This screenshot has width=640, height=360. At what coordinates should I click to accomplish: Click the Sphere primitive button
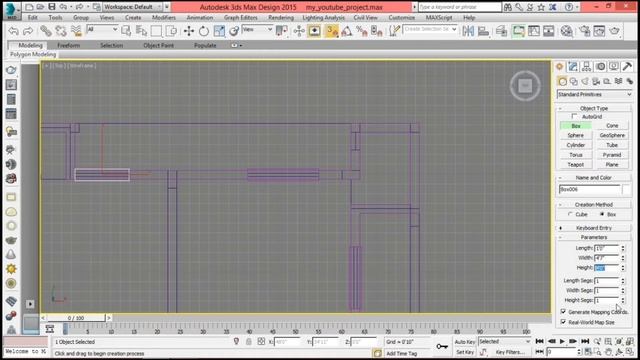(x=576, y=136)
